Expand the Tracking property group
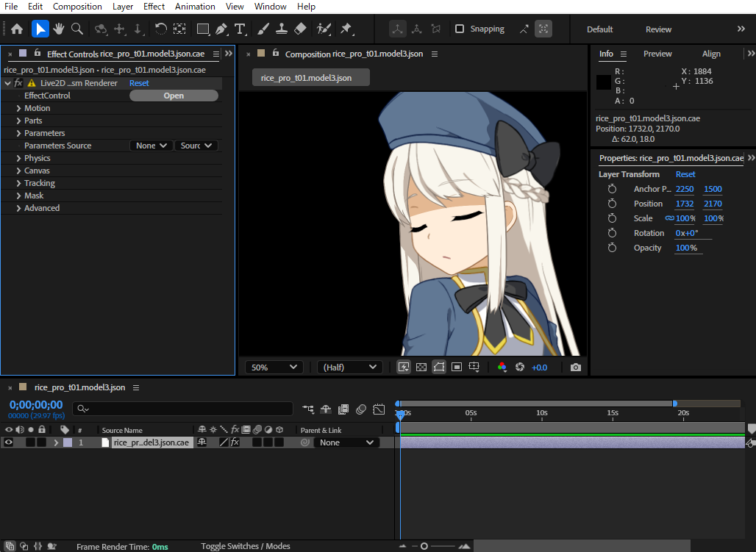The height and width of the screenshot is (552, 756). click(19, 183)
